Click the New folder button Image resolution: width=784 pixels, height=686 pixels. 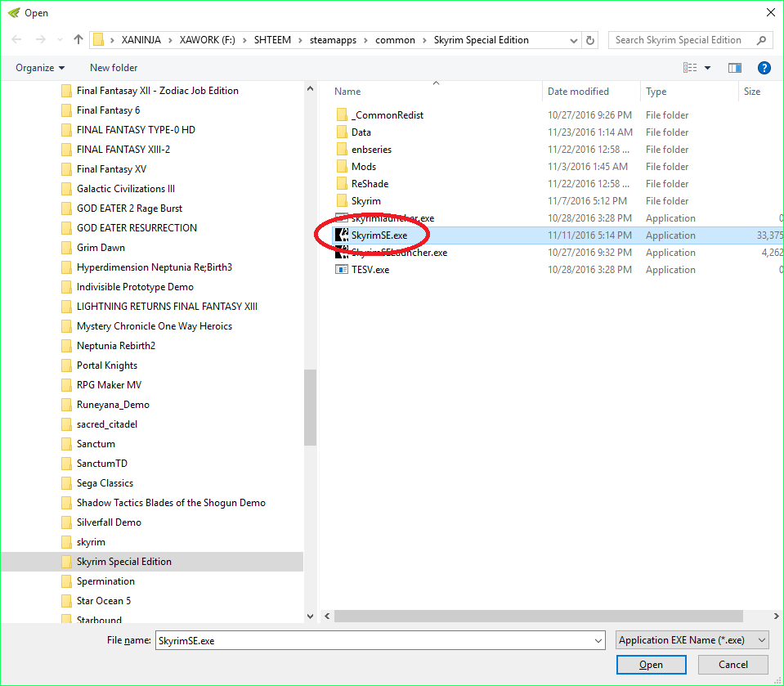point(114,68)
